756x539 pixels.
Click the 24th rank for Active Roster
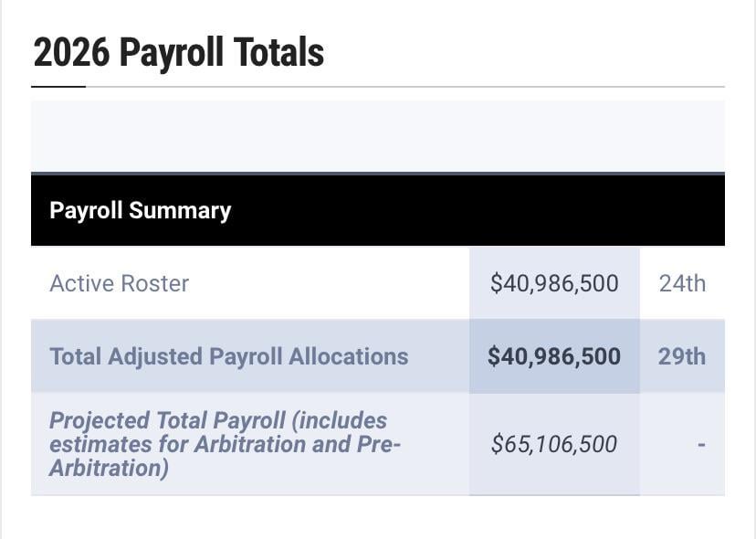coord(682,283)
